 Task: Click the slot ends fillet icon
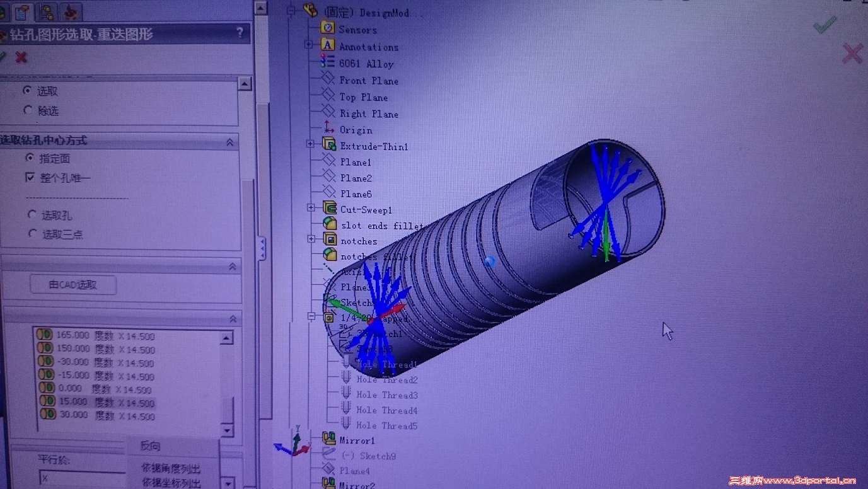pyautogui.click(x=330, y=224)
